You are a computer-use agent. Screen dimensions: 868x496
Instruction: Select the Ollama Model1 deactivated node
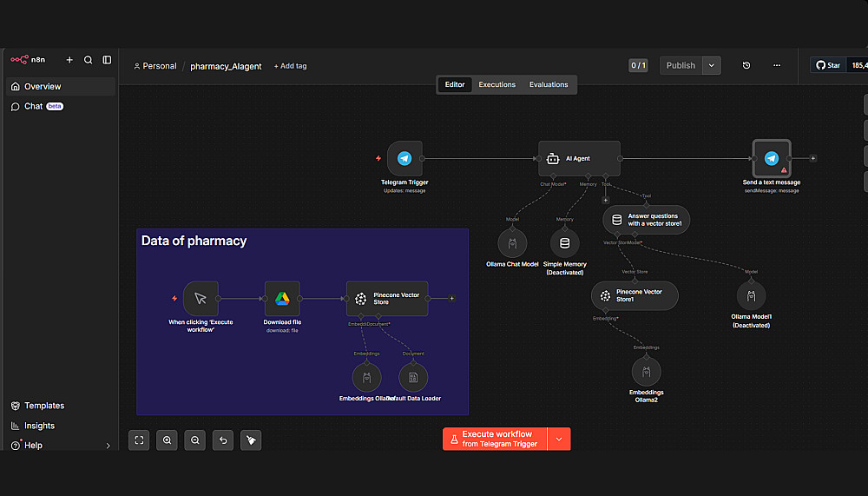(751, 296)
